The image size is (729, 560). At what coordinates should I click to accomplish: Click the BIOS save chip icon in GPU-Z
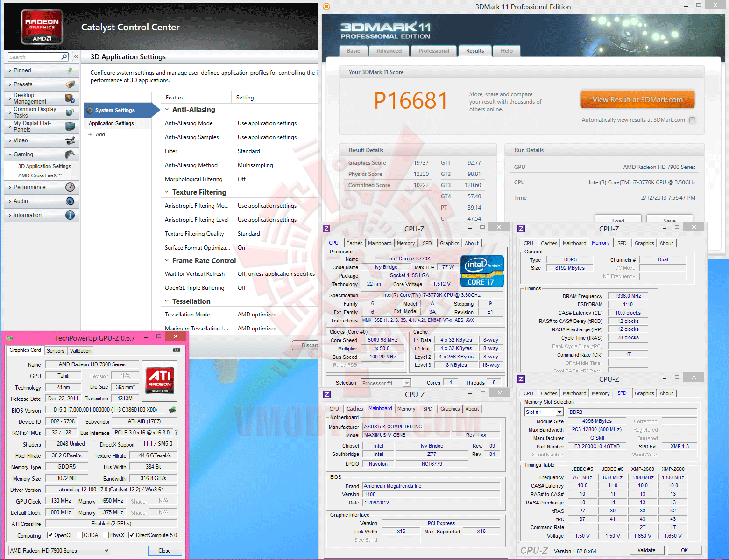click(x=172, y=410)
